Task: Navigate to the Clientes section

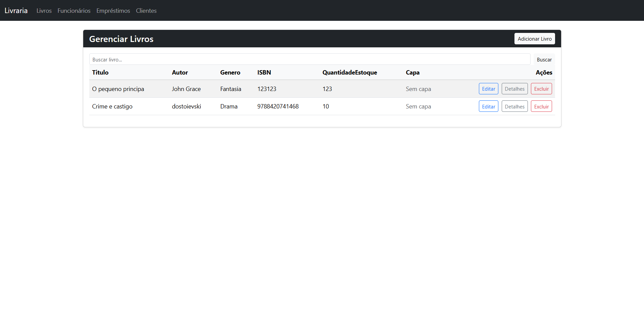Action: [x=146, y=11]
